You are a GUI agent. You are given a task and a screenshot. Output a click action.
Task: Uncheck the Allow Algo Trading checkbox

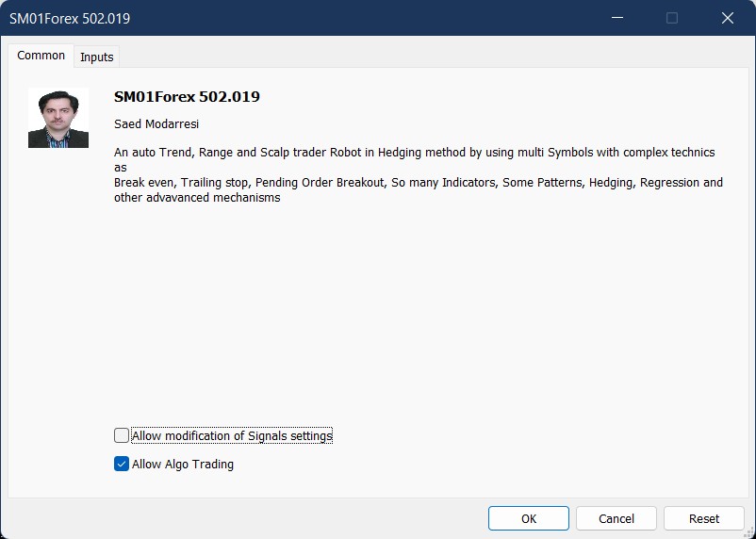tap(122, 464)
